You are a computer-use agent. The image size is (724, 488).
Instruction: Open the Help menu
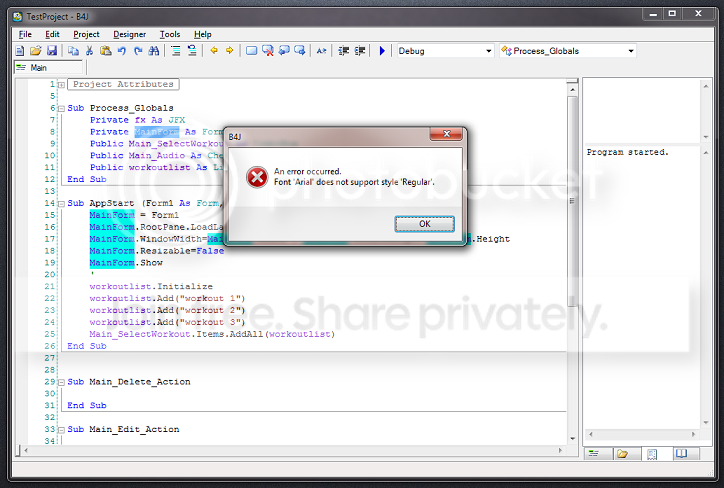point(203,34)
